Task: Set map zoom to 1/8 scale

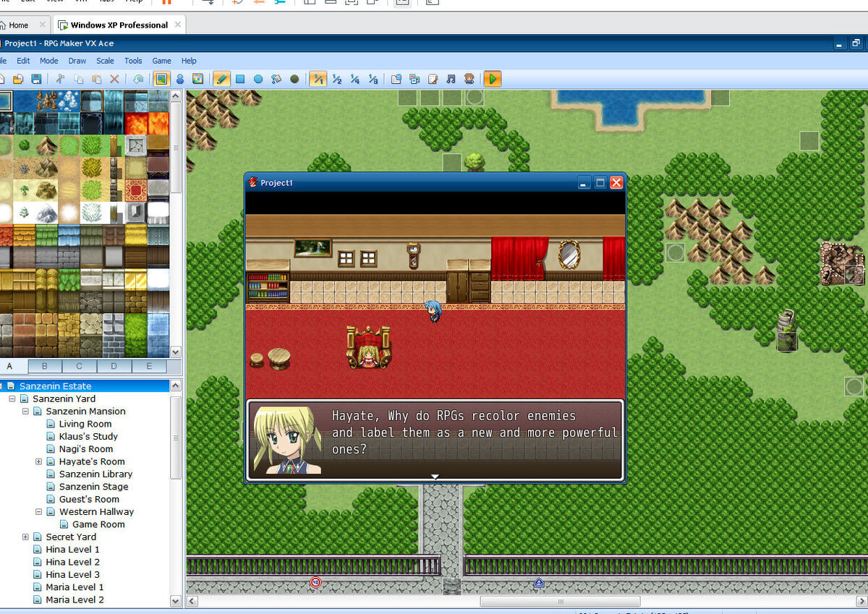Action: (x=373, y=79)
